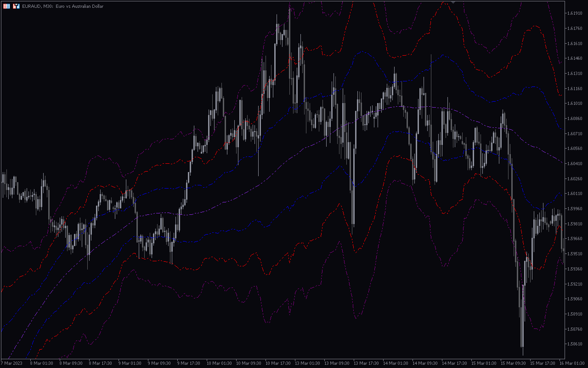Viewport: 588px width, 368px height.
Task: Click the 1.61160 price label
Action: [575, 89]
